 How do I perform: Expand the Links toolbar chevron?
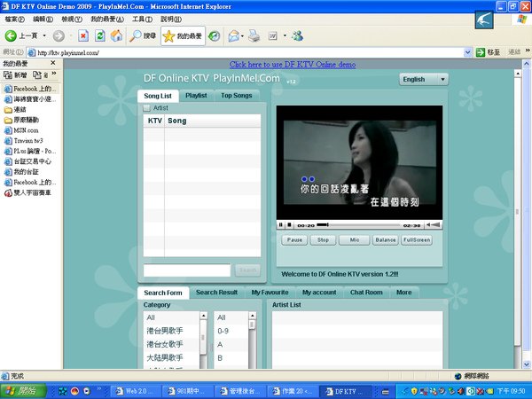point(528,51)
